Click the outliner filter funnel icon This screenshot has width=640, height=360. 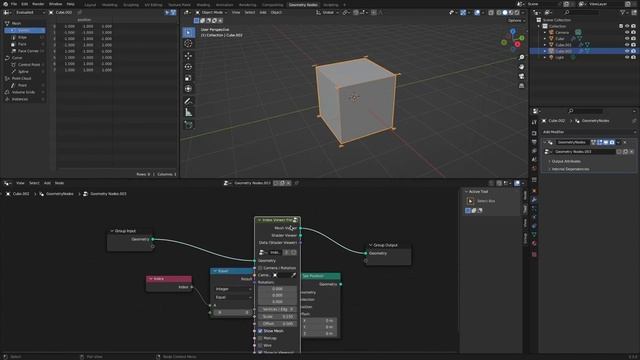coord(622,13)
